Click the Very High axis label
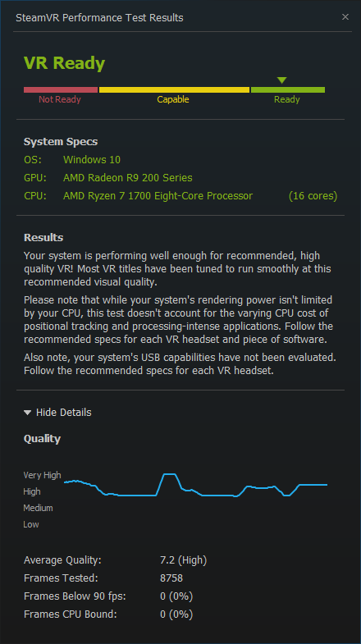 click(x=43, y=475)
